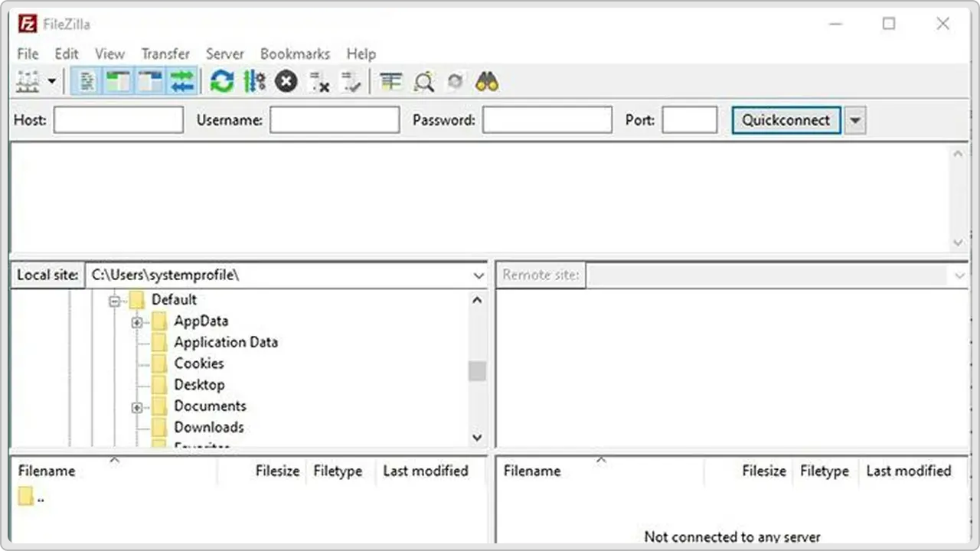Screen dimensions: 980x551
Task: Toggle remote directory tree display
Action: point(150,81)
